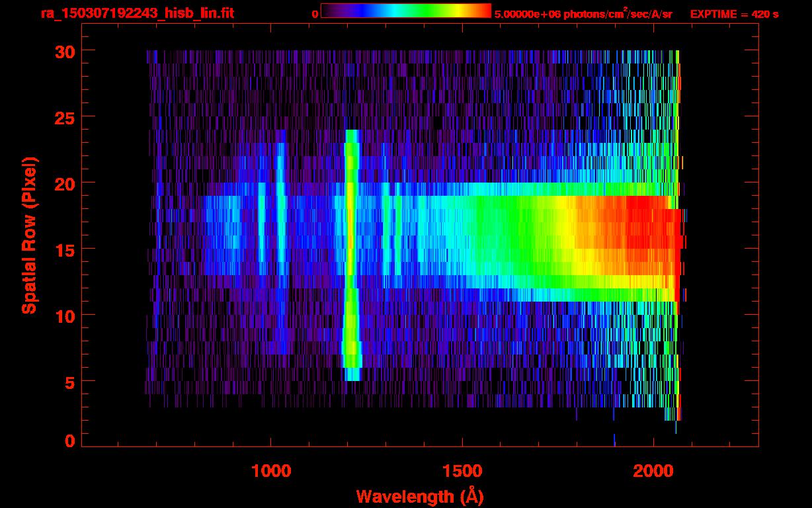The image size is (812, 508).
Task: Click the y-axis tick label 30
Action: [x=63, y=51]
